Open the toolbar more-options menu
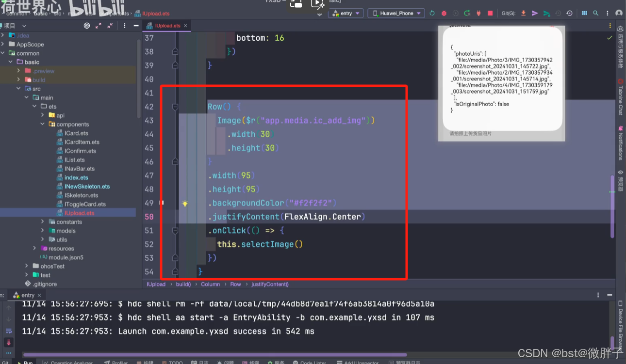Screen dimensions: 626x364 click(607, 13)
